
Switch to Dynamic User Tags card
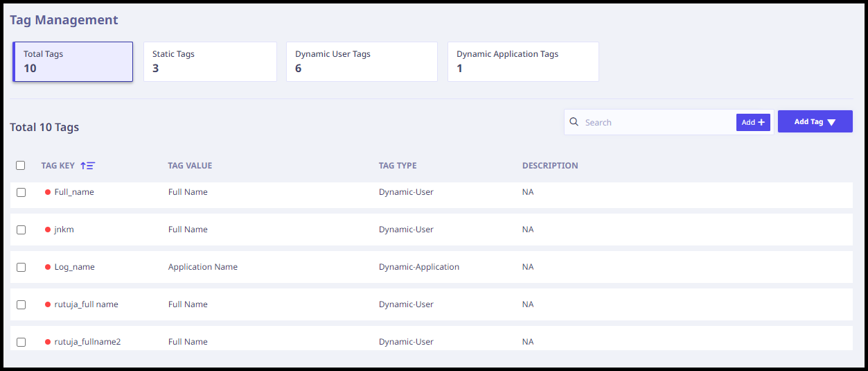pyautogui.click(x=362, y=62)
